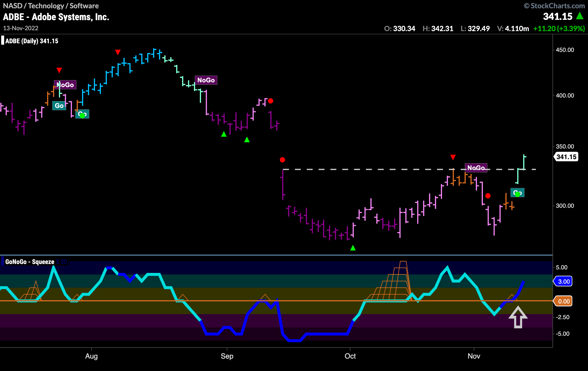The image size is (588, 371).
Task: Click the green up-triangle in early September
Action: (x=247, y=140)
